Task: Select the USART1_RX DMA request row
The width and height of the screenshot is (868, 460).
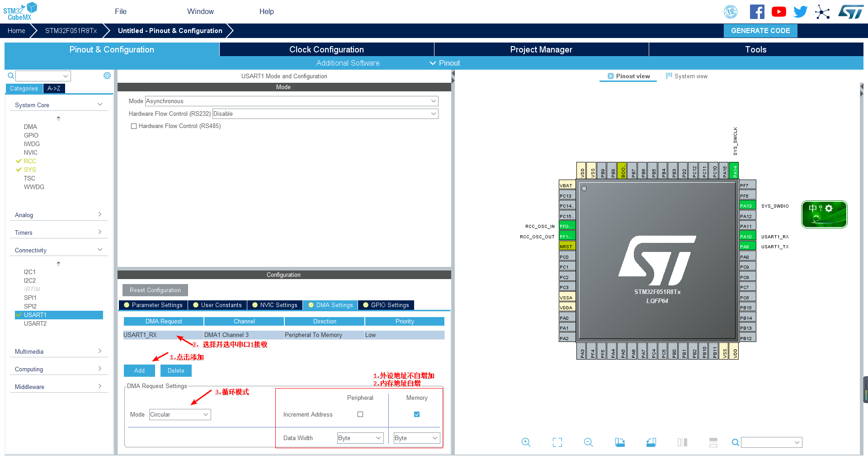Action: [x=284, y=335]
